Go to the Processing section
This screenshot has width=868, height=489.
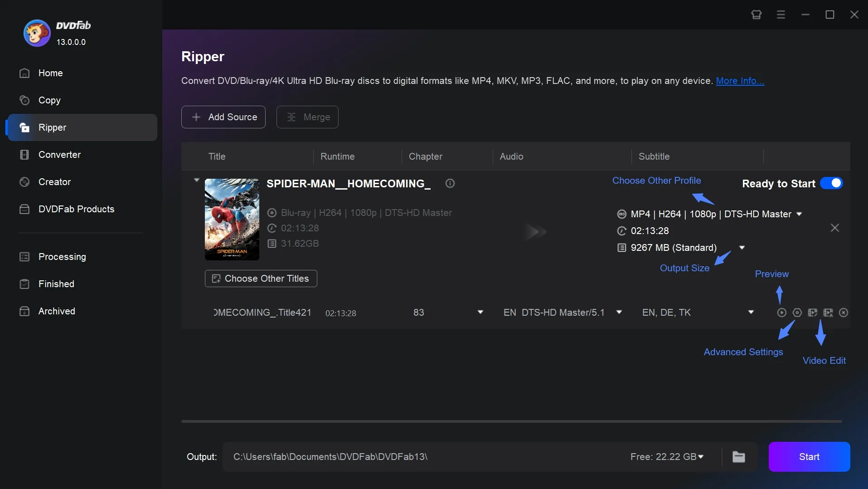(62, 257)
